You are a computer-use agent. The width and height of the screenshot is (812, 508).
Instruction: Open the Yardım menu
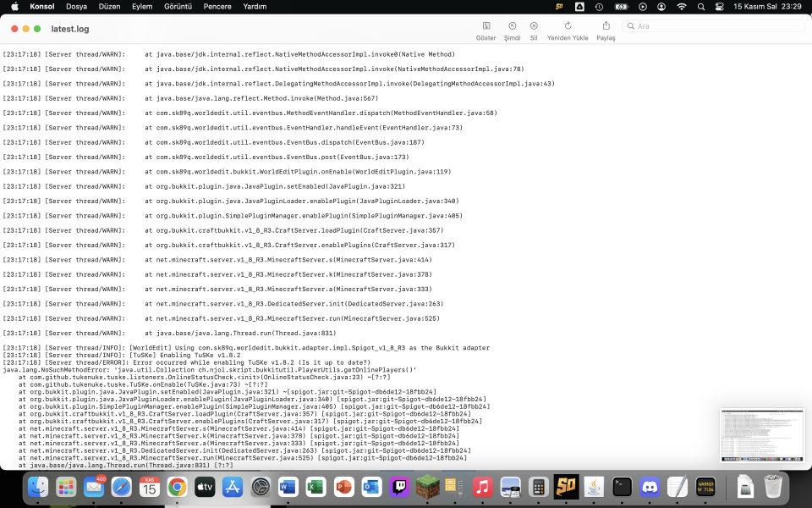coord(255,7)
